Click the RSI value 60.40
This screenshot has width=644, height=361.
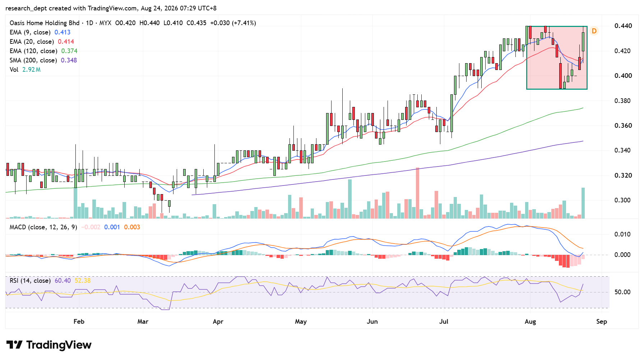point(63,281)
